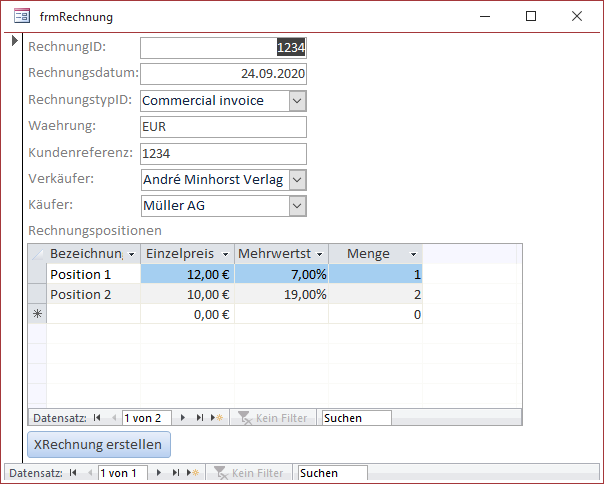Jump to last record in main form navigation
Viewport: 604px width, 484px height.
176,473
